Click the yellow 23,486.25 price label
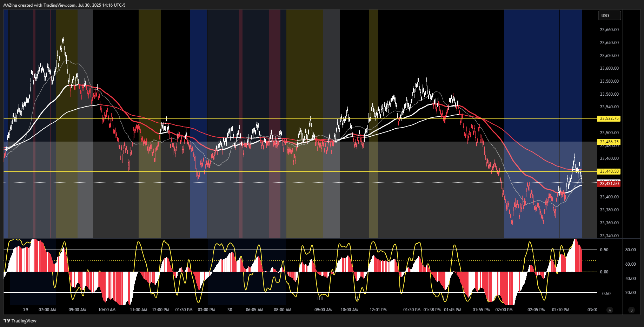 tap(609, 142)
